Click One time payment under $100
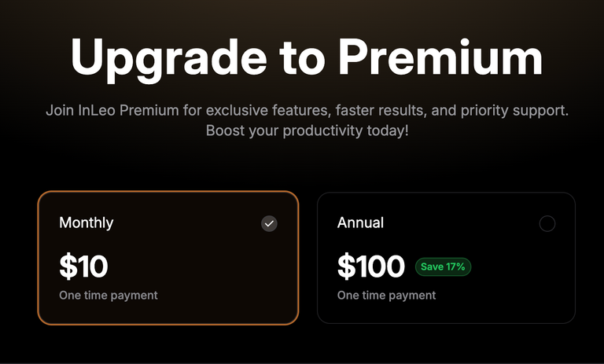This screenshot has width=604, height=364. 386,296
